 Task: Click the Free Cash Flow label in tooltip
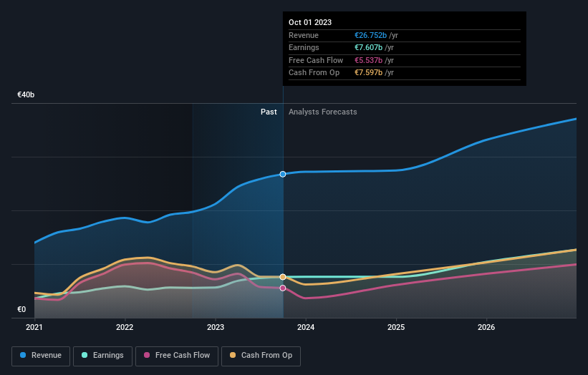[x=316, y=60]
